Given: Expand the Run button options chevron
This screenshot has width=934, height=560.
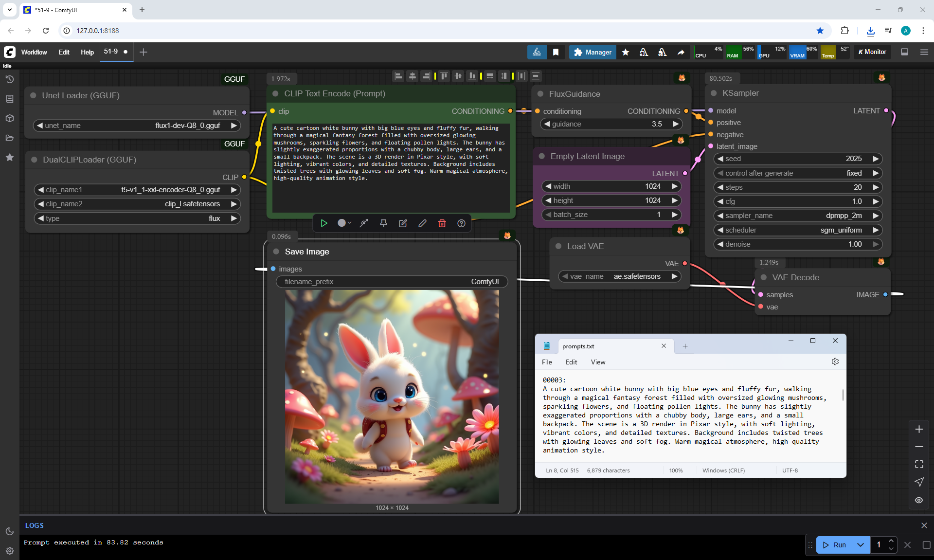Looking at the screenshot, I should point(861,545).
